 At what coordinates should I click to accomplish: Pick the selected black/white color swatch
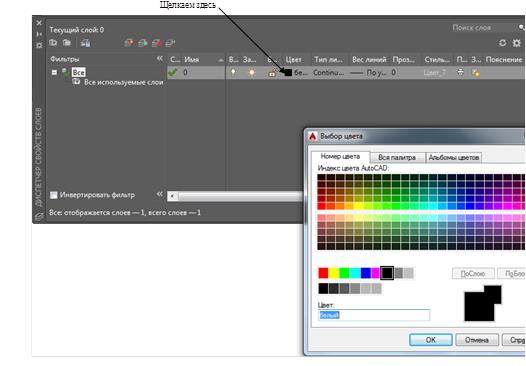click(x=387, y=273)
